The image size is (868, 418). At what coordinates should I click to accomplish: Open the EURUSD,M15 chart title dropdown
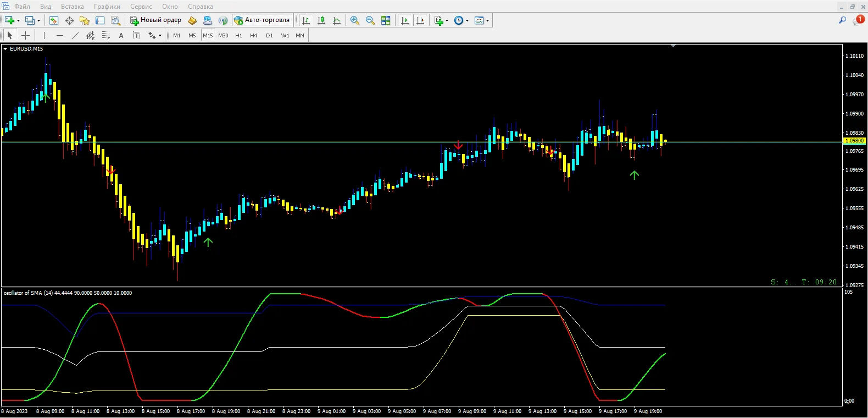pos(5,48)
